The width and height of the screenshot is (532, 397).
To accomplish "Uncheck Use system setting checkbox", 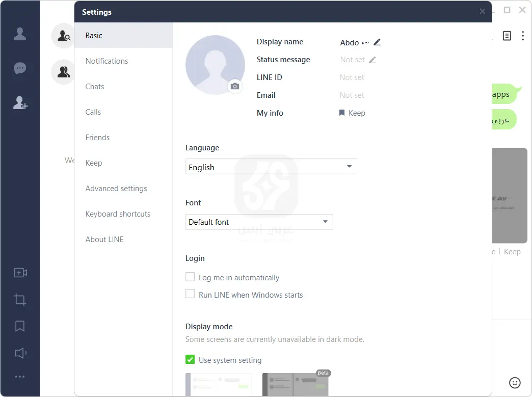I will click(x=190, y=360).
